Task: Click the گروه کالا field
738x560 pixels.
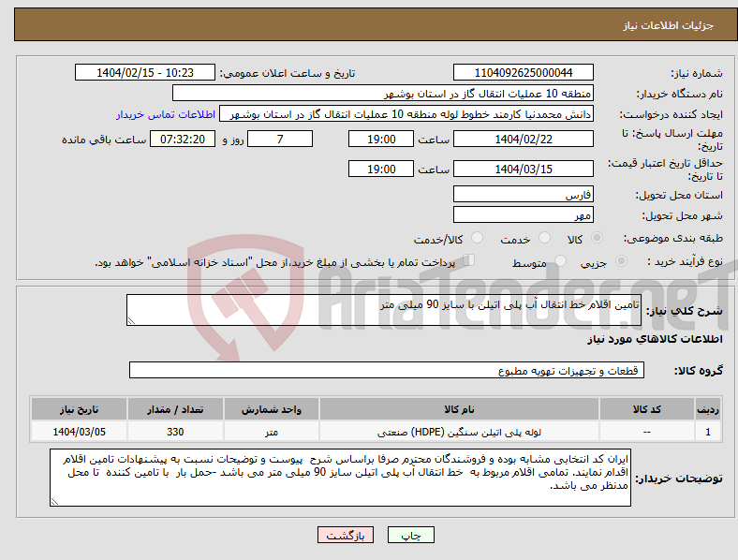Action: coord(387,370)
